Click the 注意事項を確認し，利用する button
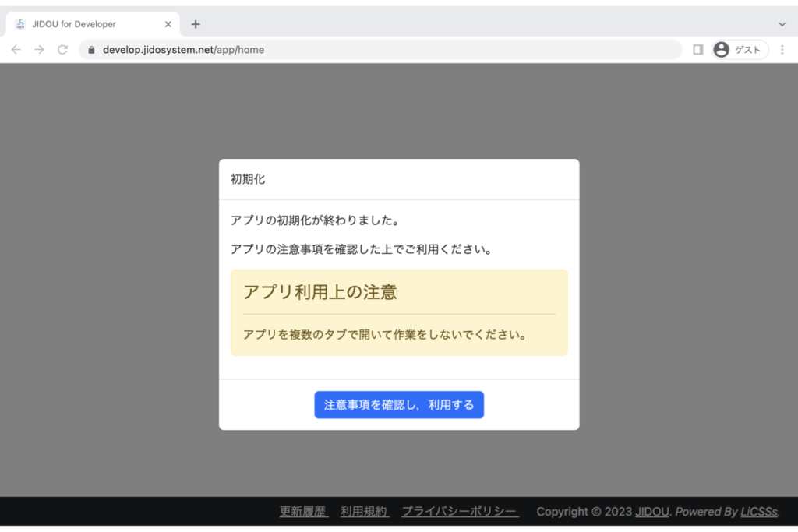The width and height of the screenshot is (798, 532). tap(399, 405)
